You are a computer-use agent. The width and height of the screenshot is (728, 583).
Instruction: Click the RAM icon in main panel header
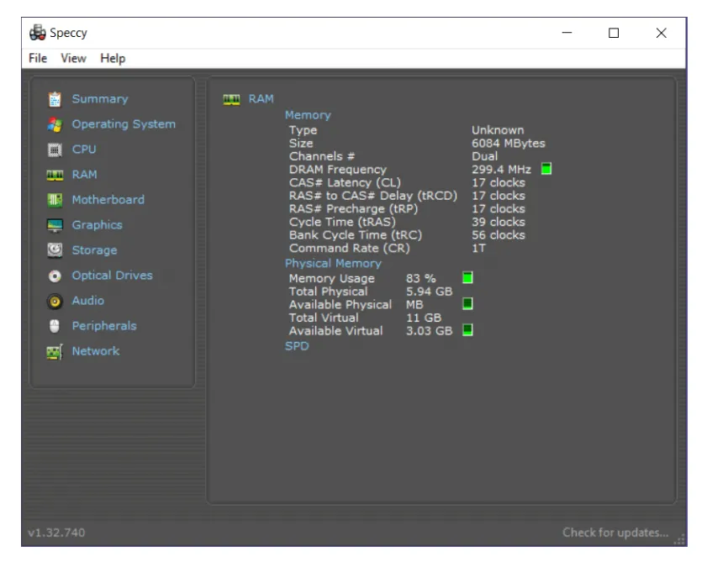point(231,99)
